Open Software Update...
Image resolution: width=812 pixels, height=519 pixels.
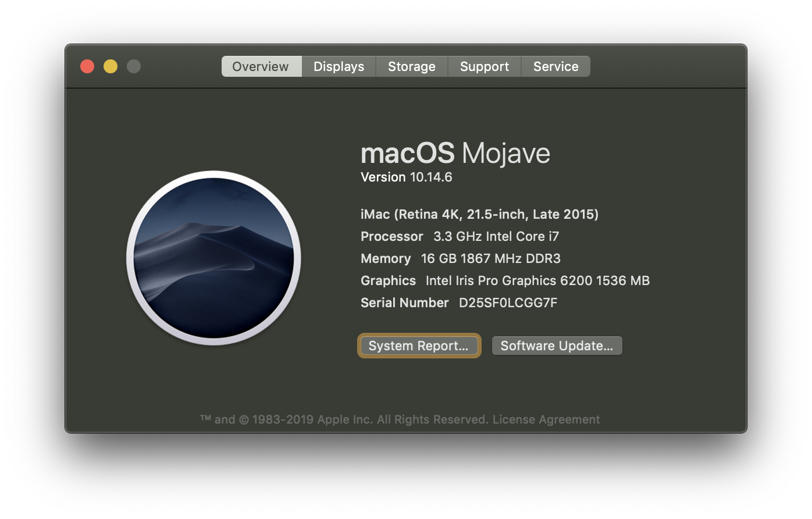(x=557, y=346)
